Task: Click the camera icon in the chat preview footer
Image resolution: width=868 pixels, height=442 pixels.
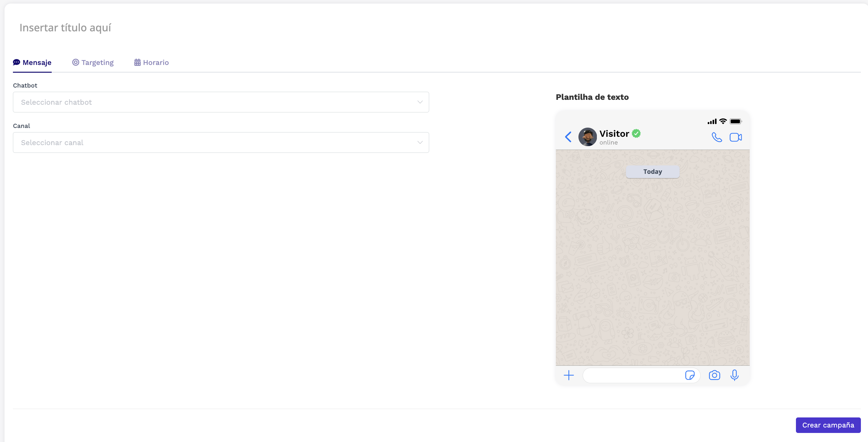Action: 715,375
